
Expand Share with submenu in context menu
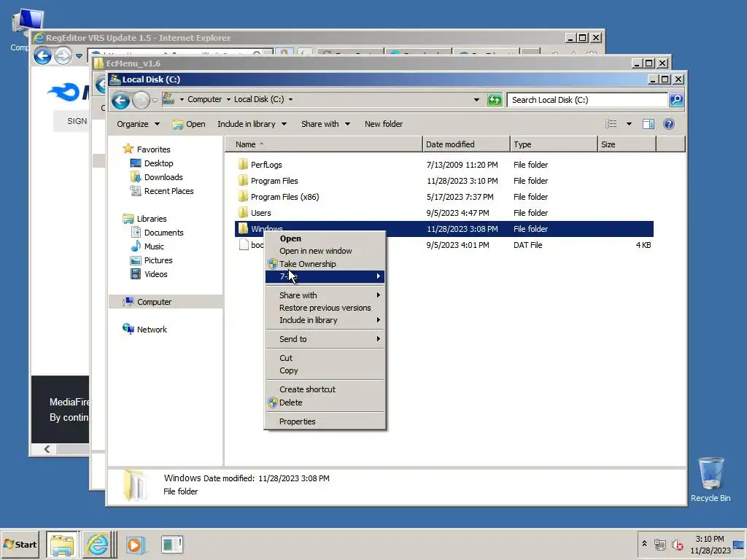325,295
